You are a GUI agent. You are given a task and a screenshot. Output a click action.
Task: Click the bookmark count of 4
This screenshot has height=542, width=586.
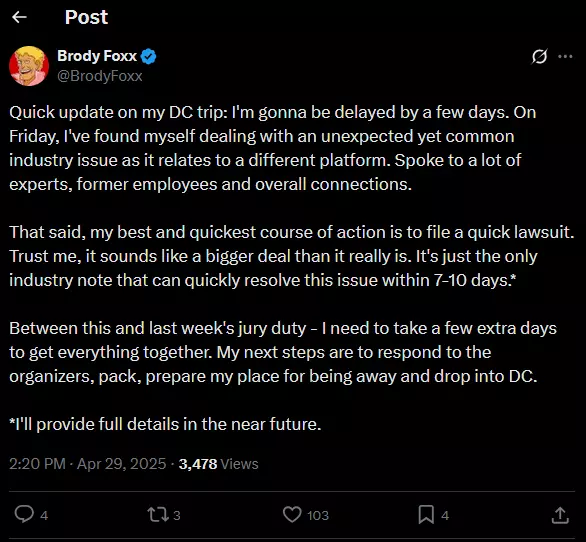445,516
